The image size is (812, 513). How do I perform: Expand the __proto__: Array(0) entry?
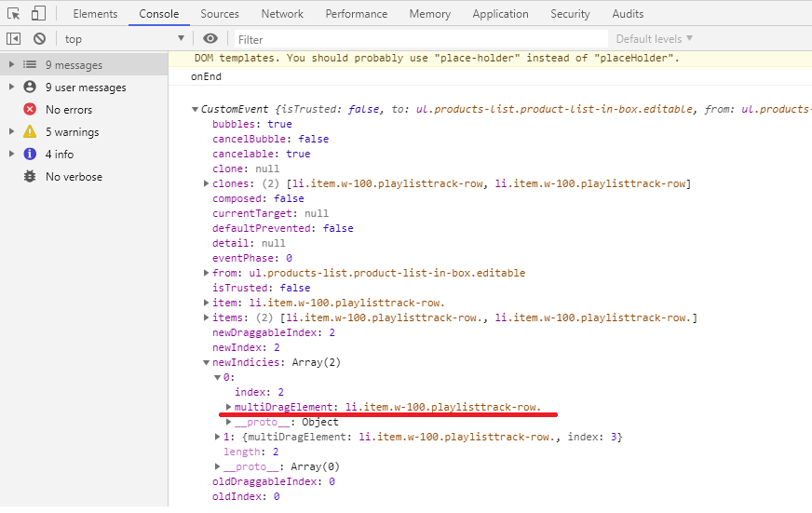pos(218,466)
